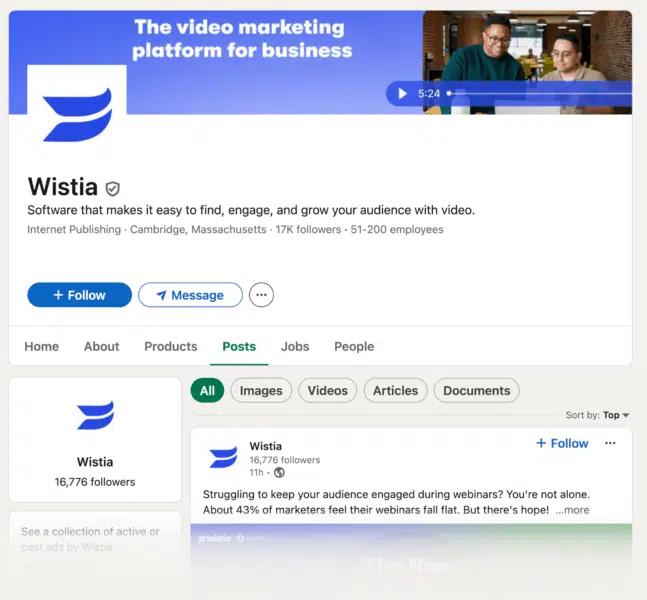This screenshot has width=647, height=600.
Task: Select the All posts filter chip
Action: pos(207,390)
